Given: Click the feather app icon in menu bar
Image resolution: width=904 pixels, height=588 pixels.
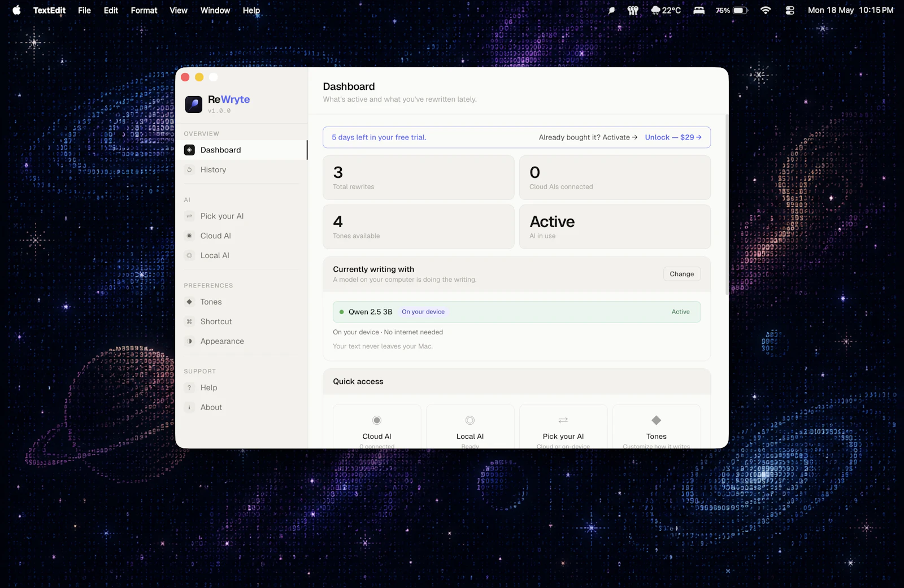Looking at the screenshot, I should [x=611, y=10].
